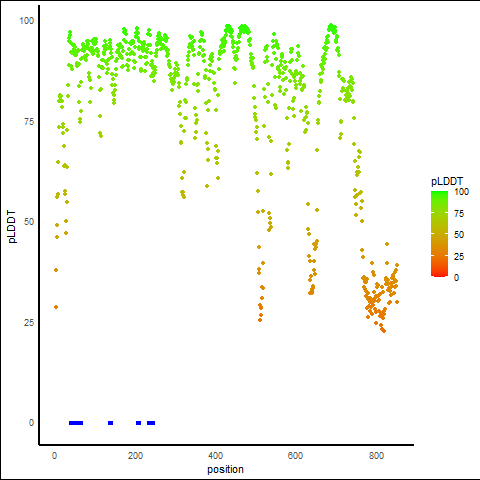
Task: Click the pLDDT gradient color bar
Action: point(439,234)
